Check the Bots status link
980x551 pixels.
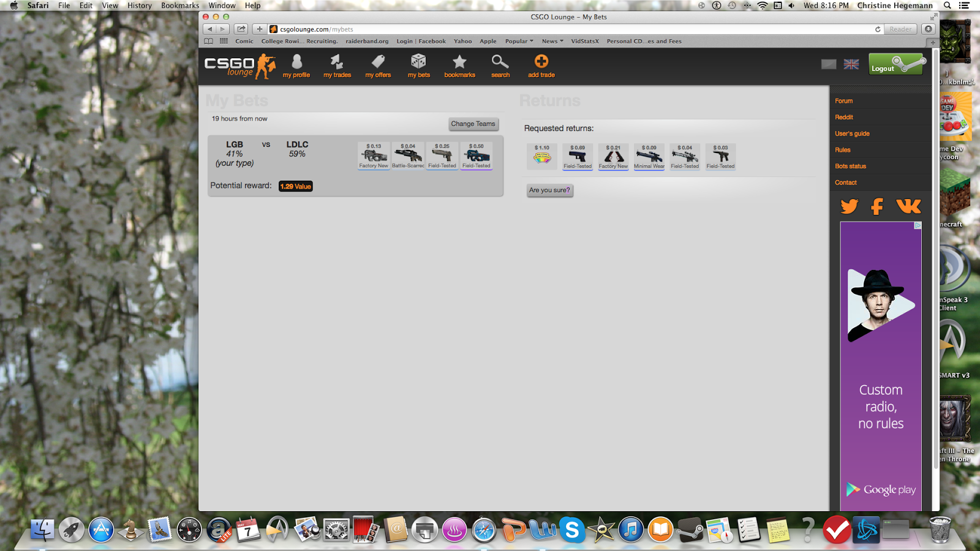[x=850, y=166]
